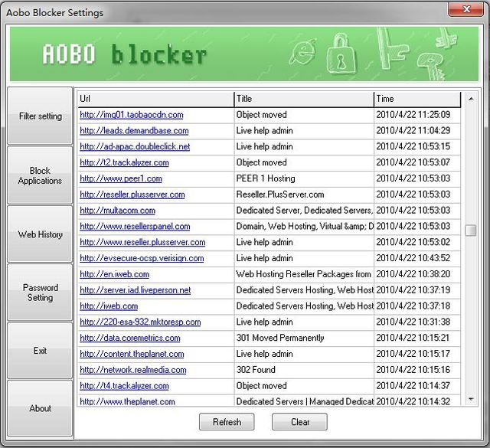The image size is (490, 448).
Task: Open link http://www.reseller.plusserver.com
Action: (142, 242)
